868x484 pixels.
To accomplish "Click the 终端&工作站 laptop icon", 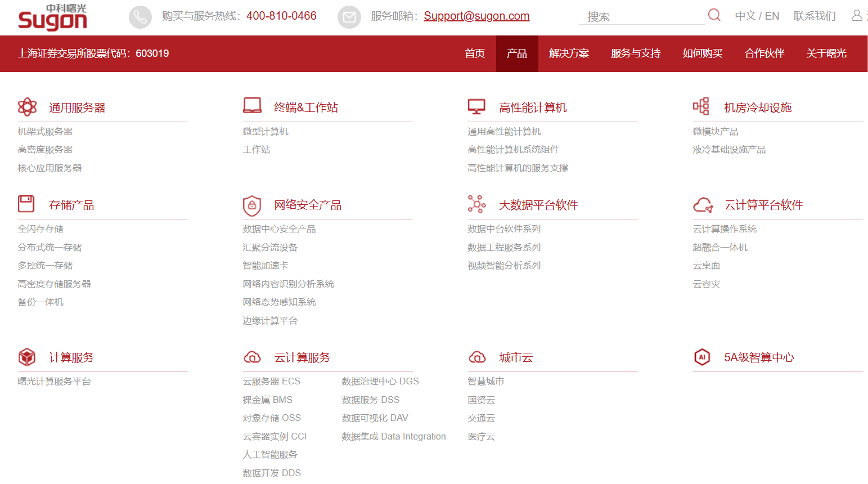I will (x=253, y=106).
